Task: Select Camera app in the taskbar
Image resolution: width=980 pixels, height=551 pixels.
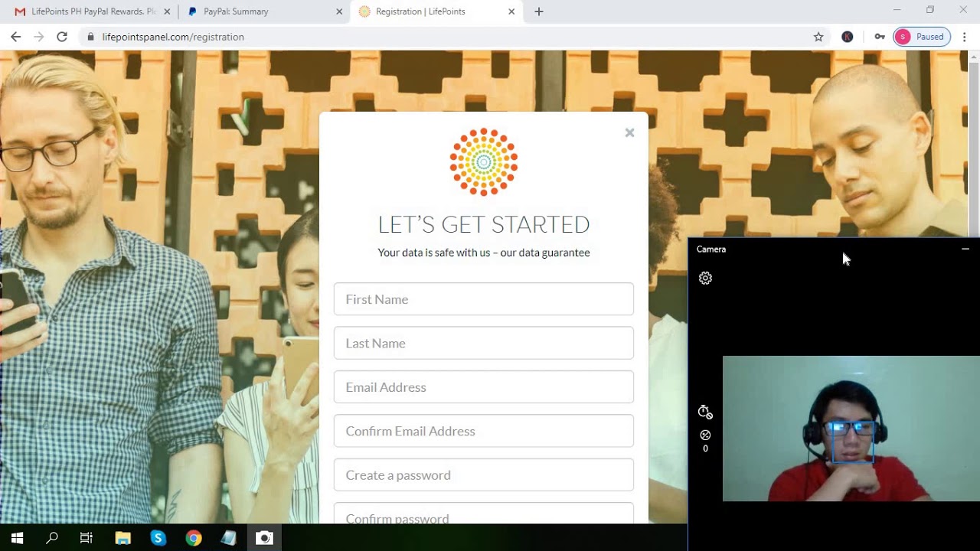Action: (264, 538)
